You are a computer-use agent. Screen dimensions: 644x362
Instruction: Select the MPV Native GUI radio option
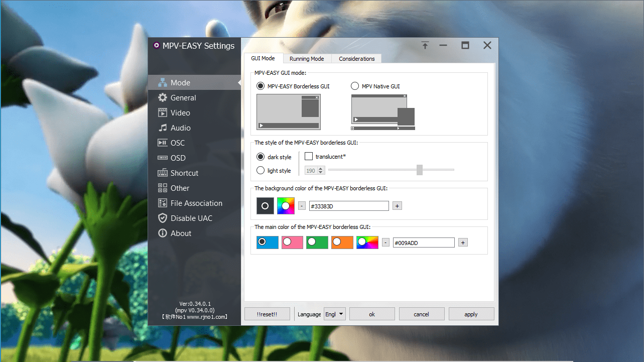[375, 86]
